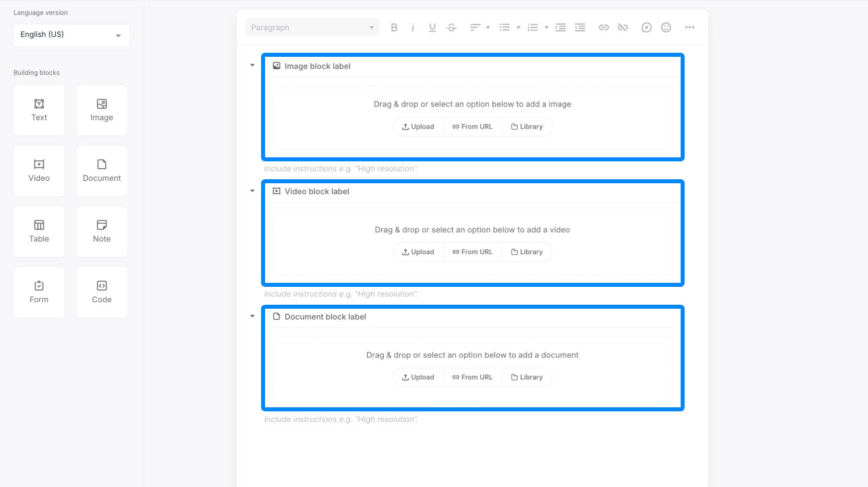This screenshot has height=487, width=868.
Task: Add a Document building block
Action: coord(102,171)
